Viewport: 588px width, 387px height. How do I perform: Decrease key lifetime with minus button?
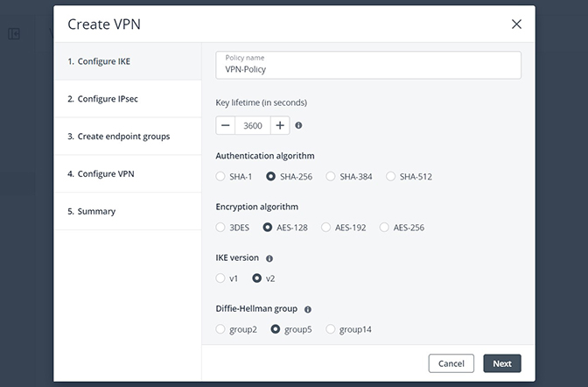[226, 125]
